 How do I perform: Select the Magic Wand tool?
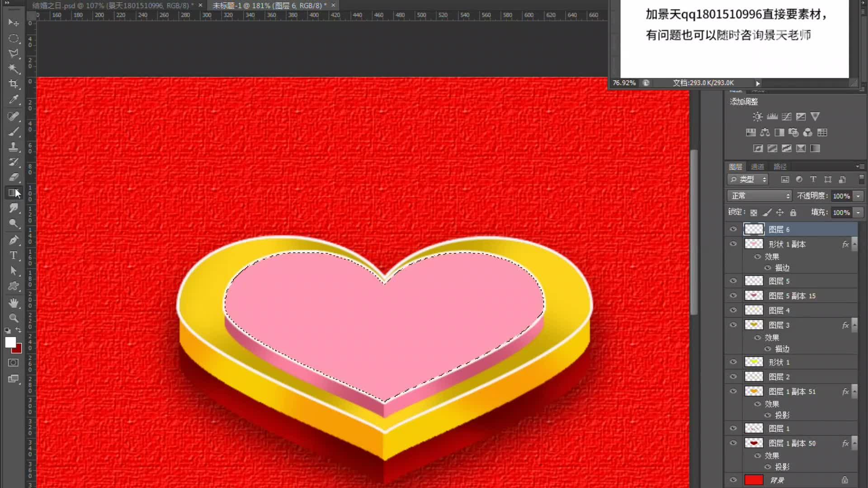[14, 69]
